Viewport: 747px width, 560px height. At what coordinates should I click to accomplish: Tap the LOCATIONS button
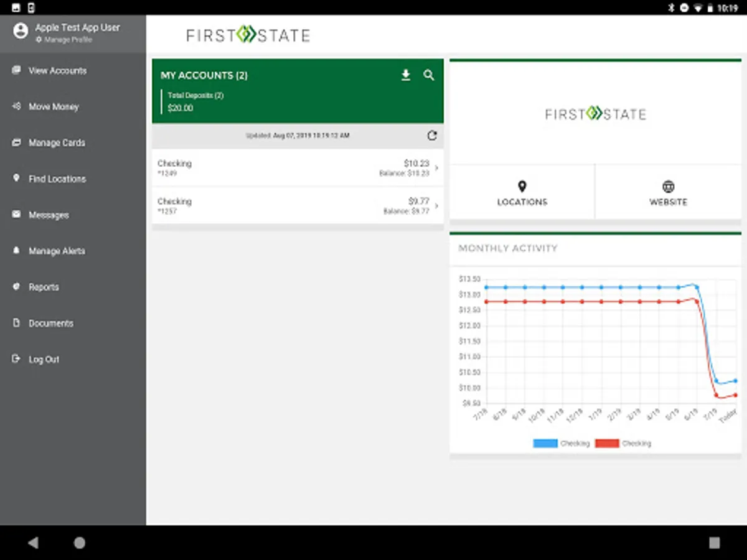[522, 192]
